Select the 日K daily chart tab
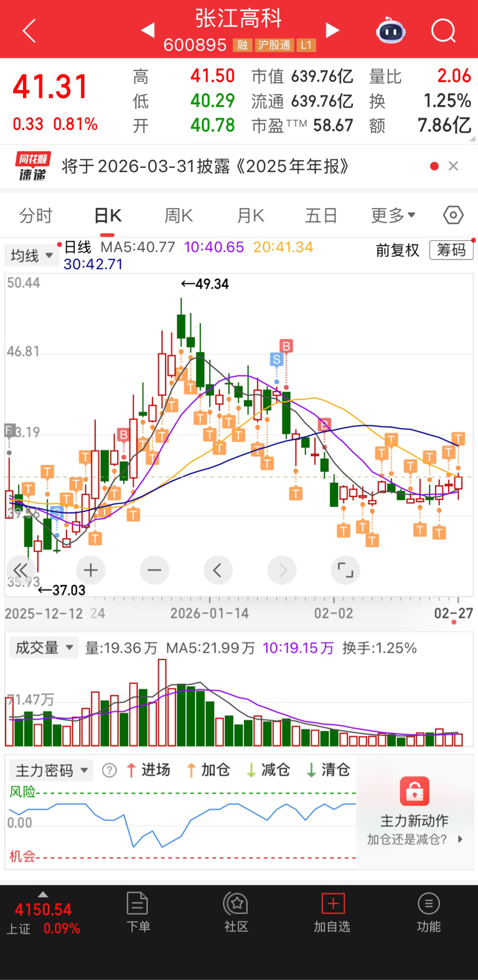 tap(108, 216)
